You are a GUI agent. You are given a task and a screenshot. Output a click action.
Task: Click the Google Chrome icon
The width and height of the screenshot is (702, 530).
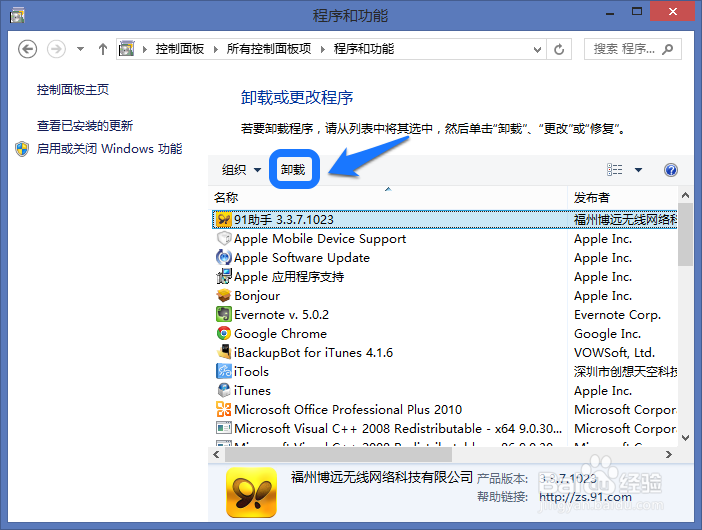223,333
